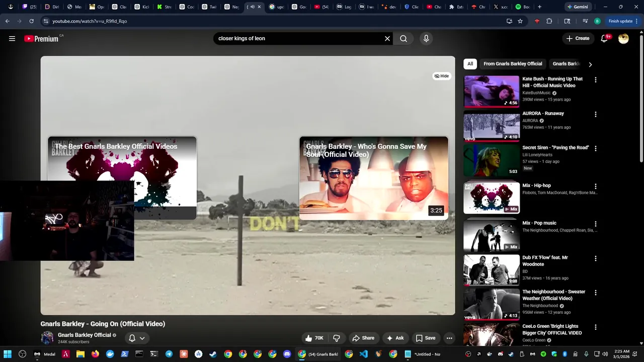Play Who's Gonna Save My Soul card
644x362 pixels.
[x=374, y=177]
